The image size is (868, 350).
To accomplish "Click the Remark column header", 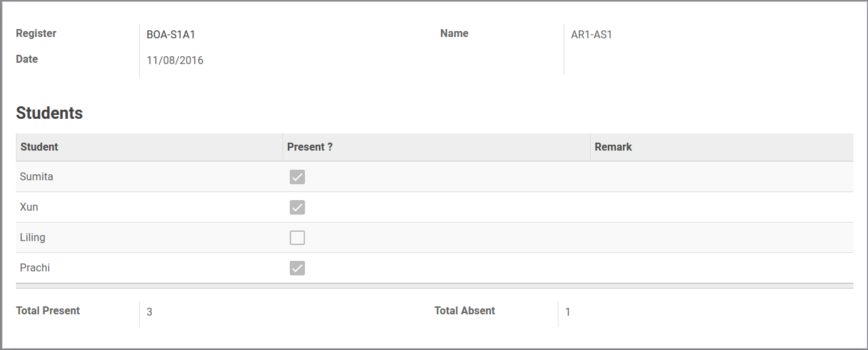I will (613, 147).
